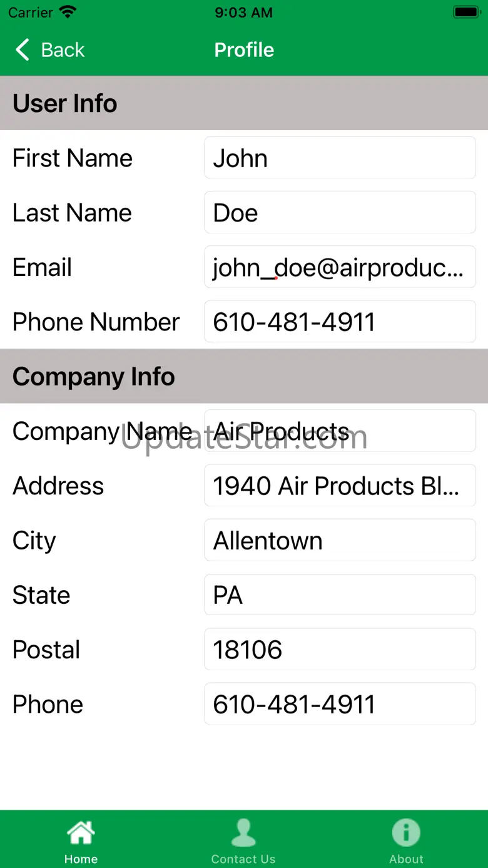
Task: Edit the Company Name field
Action: (x=340, y=431)
